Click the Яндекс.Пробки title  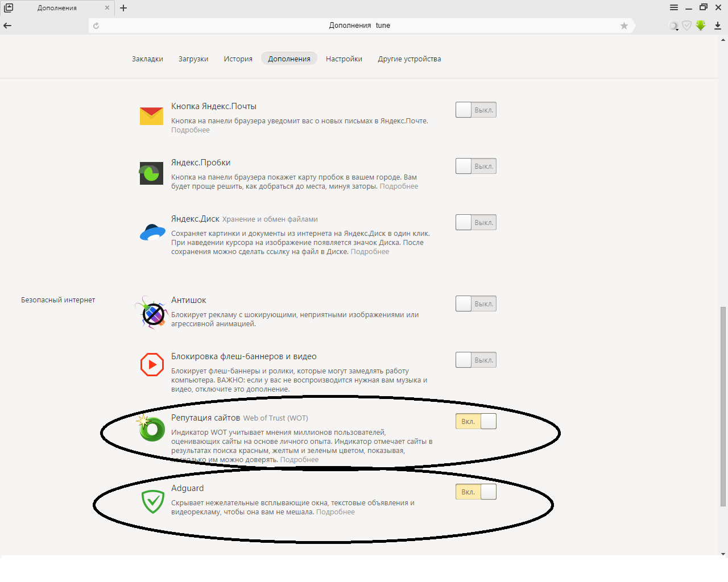pos(201,163)
